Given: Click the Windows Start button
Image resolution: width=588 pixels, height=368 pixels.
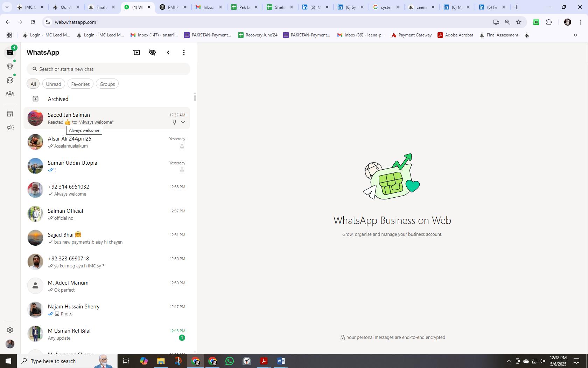Looking at the screenshot, I should click(8, 361).
